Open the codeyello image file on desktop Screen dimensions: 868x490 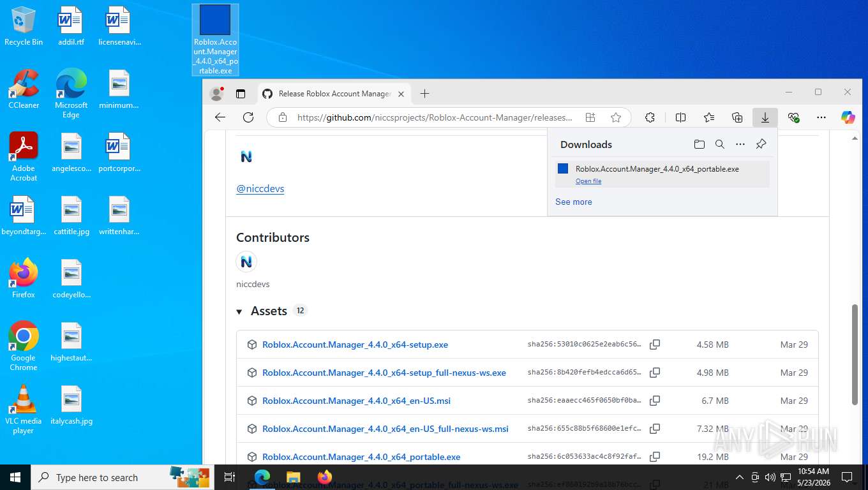[x=71, y=279]
